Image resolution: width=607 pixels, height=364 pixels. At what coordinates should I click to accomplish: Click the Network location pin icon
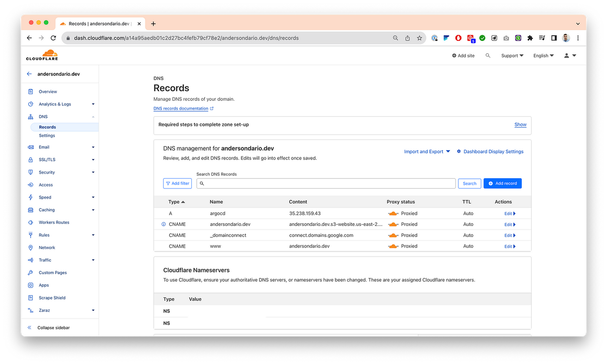(31, 248)
